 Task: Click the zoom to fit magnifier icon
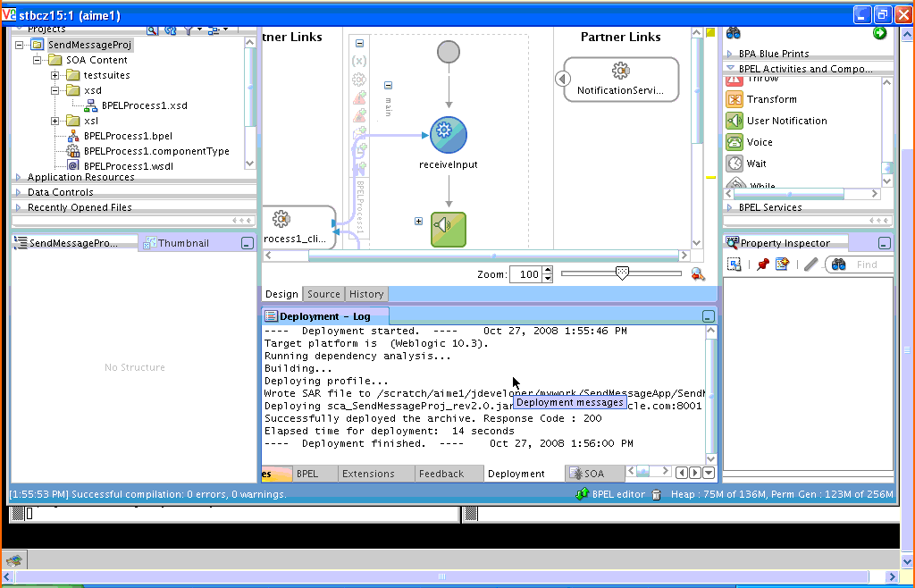click(x=697, y=274)
